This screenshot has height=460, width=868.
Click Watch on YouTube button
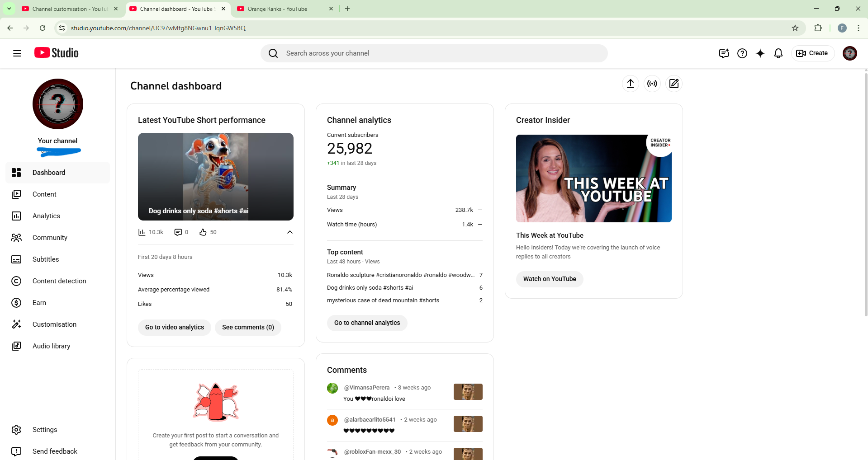pos(549,279)
